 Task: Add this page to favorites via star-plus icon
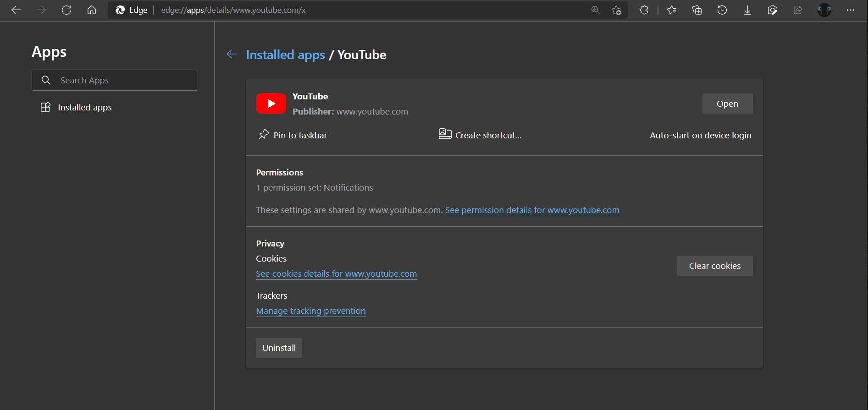[x=616, y=10]
